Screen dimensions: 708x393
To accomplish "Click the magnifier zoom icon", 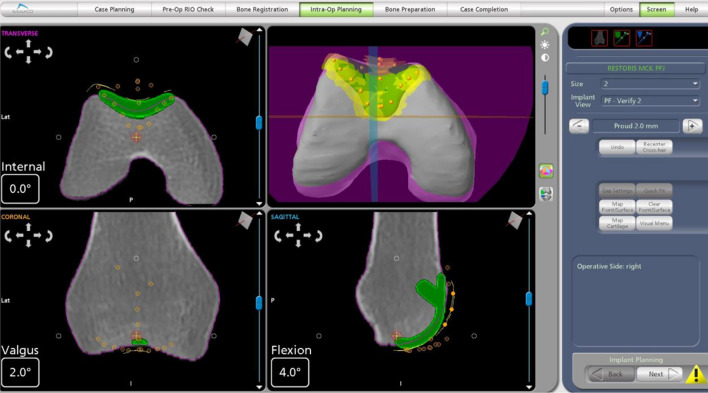I will (x=545, y=32).
